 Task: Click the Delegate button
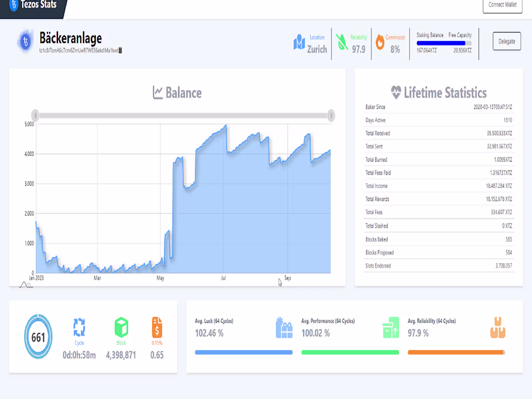tap(506, 42)
